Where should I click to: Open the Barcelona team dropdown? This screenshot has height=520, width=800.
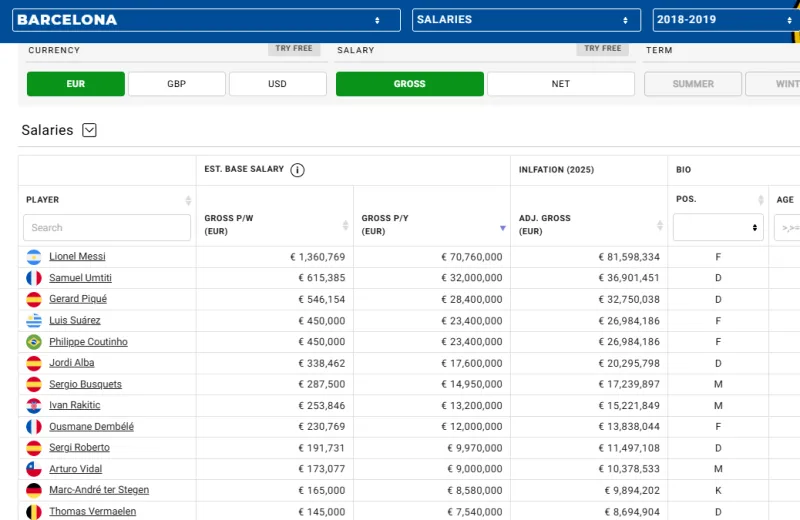pyautogui.click(x=206, y=20)
